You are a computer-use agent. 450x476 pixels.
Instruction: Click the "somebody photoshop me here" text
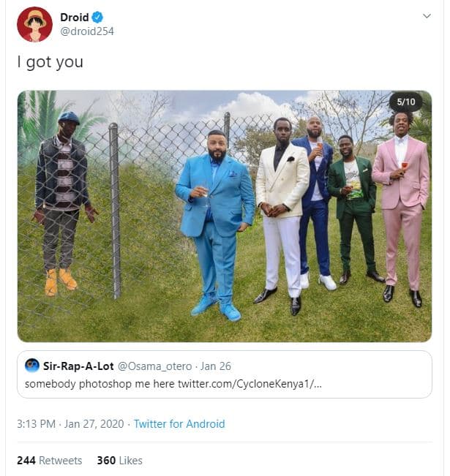coord(100,383)
